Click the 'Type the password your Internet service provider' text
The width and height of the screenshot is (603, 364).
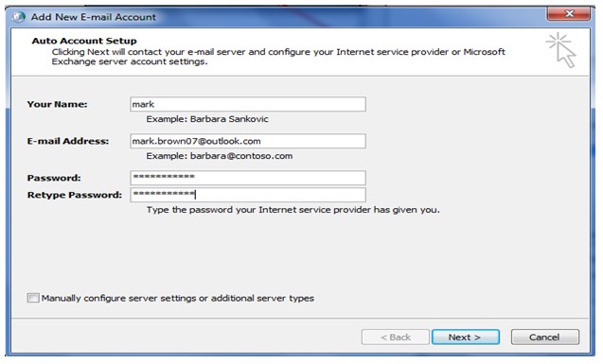pos(293,210)
